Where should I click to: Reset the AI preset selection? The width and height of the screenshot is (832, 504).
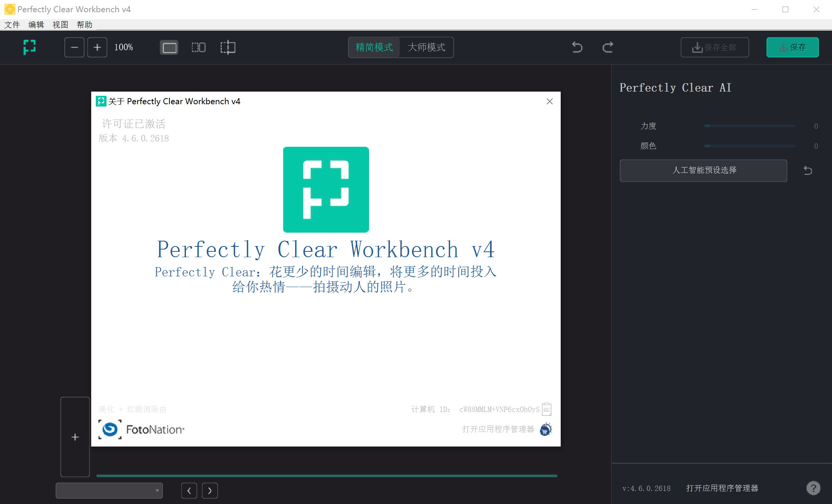(808, 171)
